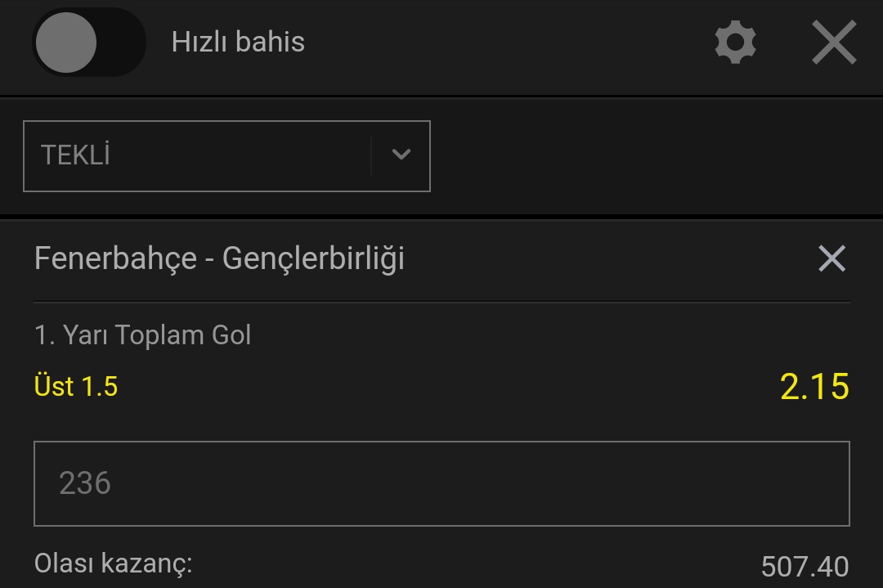The width and height of the screenshot is (883, 588).
Task: Enable quick bet using the grey knob
Action: [66, 43]
